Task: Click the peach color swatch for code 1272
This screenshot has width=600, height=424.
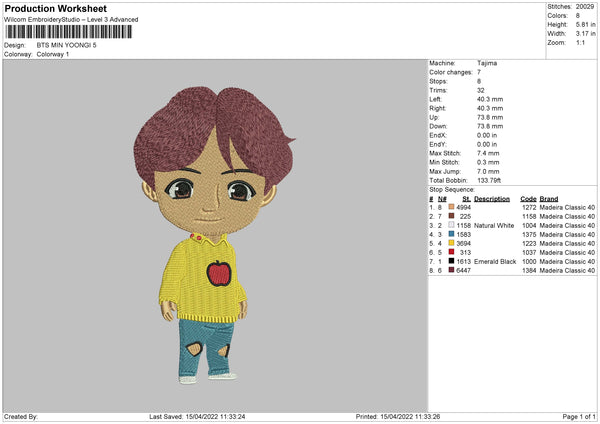Action: (451, 207)
